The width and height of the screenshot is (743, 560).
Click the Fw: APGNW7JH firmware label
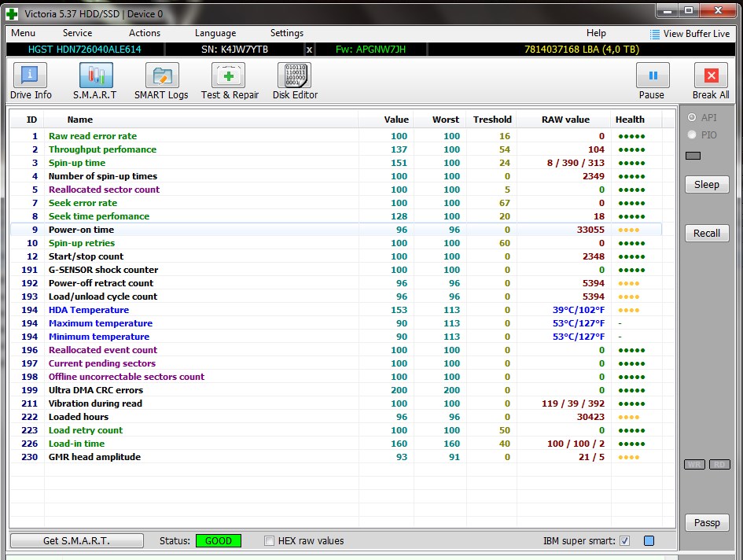click(370, 50)
